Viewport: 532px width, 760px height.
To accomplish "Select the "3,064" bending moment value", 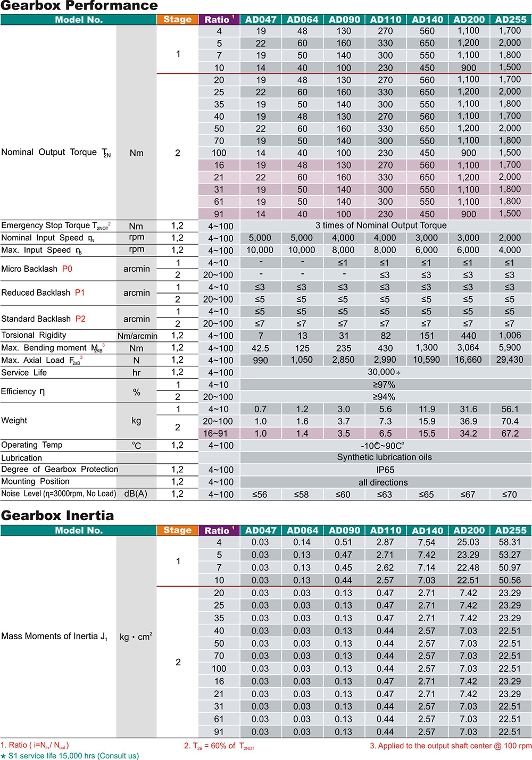I will [468, 348].
